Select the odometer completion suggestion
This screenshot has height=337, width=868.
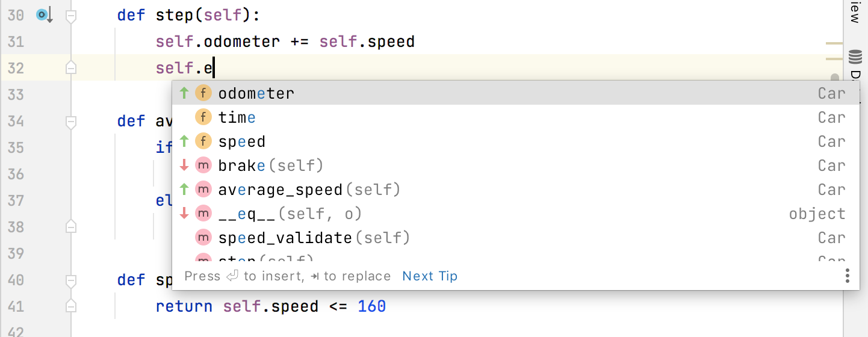click(256, 93)
